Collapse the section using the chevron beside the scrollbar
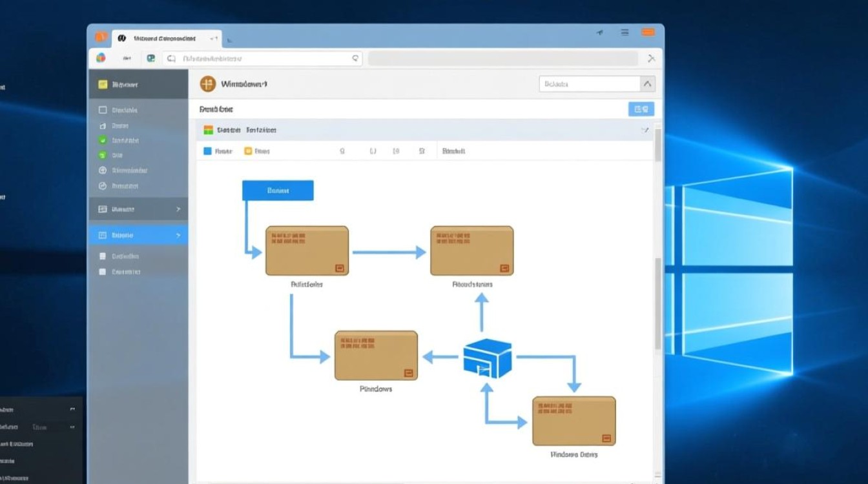 tap(644, 130)
